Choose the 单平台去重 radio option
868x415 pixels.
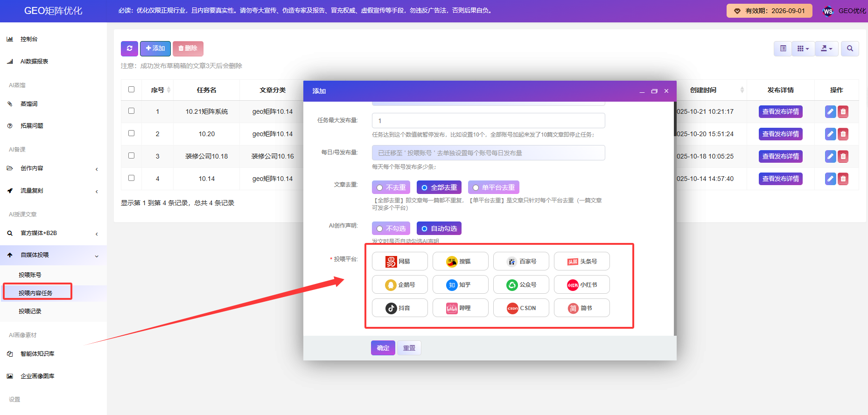coord(494,187)
